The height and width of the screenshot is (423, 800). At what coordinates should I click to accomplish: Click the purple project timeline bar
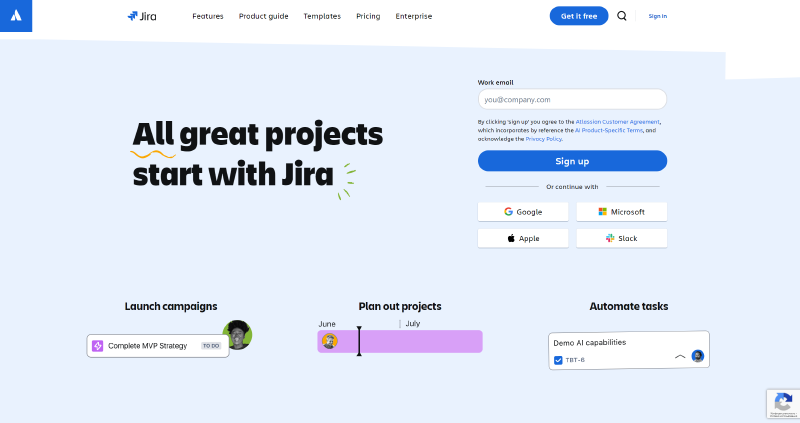400,341
